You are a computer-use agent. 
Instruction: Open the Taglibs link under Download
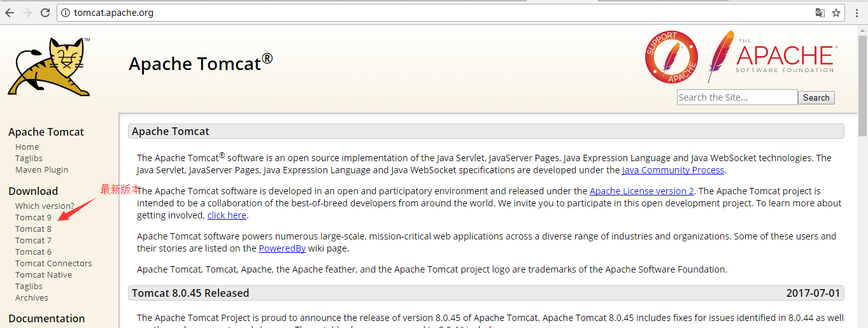pyautogui.click(x=29, y=286)
